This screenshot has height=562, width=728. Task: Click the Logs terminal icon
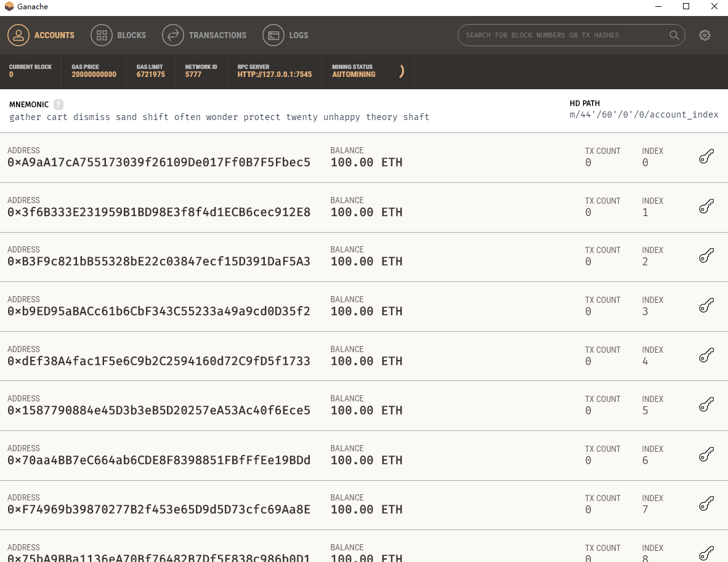point(273,35)
